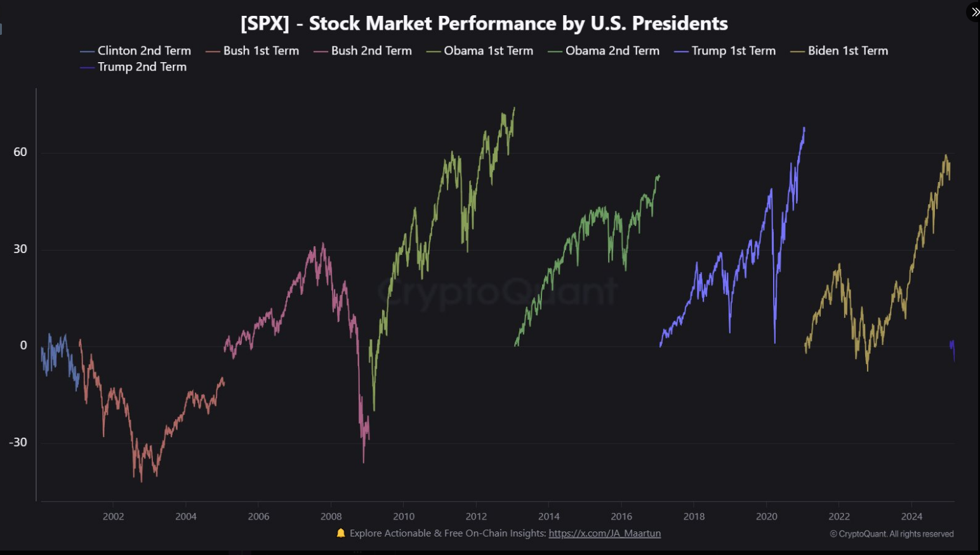Screen dimensions: 980x555
Task: Select the 60 y-axis label
Action: (x=20, y=152)
